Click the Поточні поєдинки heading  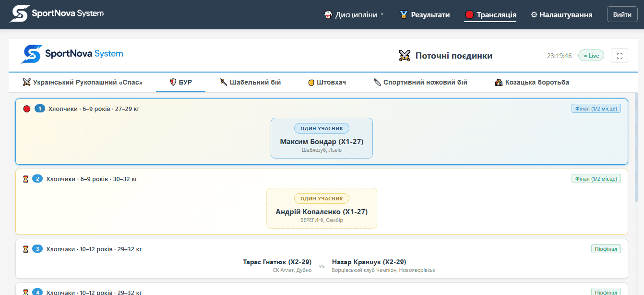[x=453, y=56]
